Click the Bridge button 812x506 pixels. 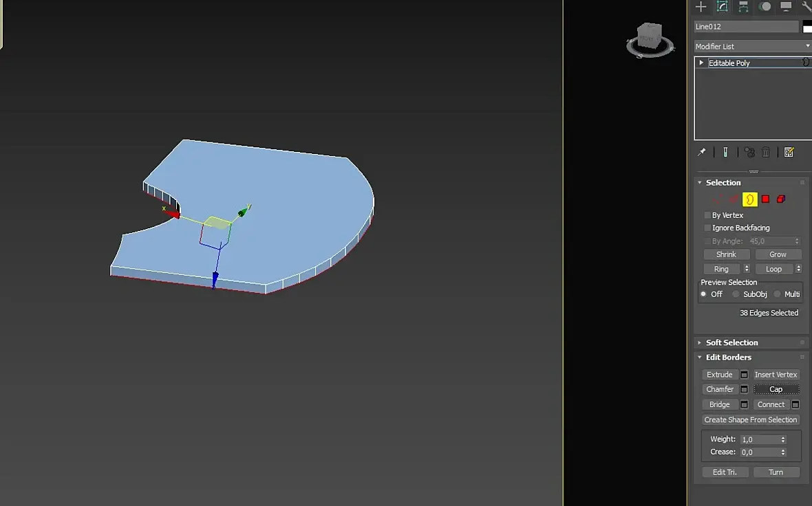coord(719,404)
